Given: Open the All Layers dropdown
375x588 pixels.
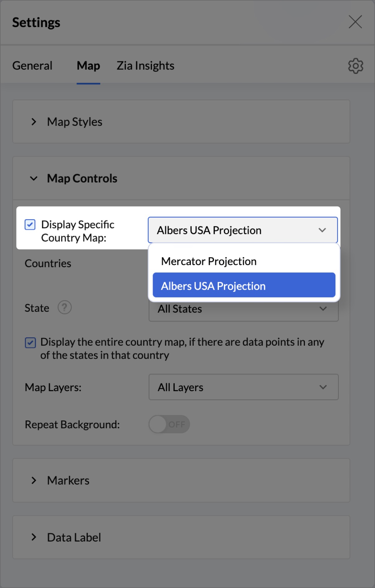Looking at the screenshot, I should [244, 387].
